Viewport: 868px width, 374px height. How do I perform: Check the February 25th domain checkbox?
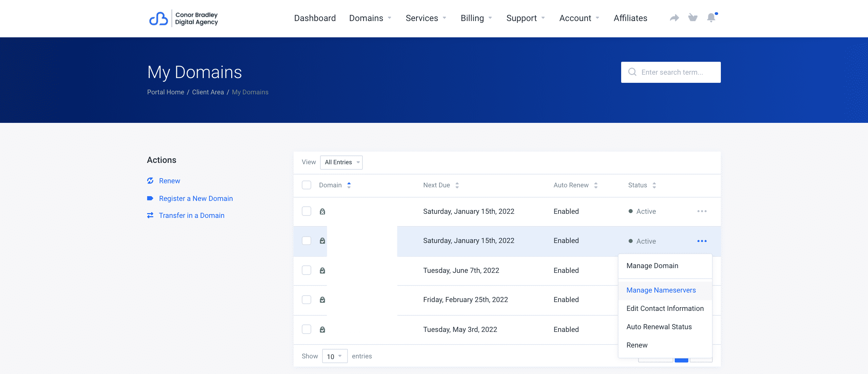(x=307, y=300)
